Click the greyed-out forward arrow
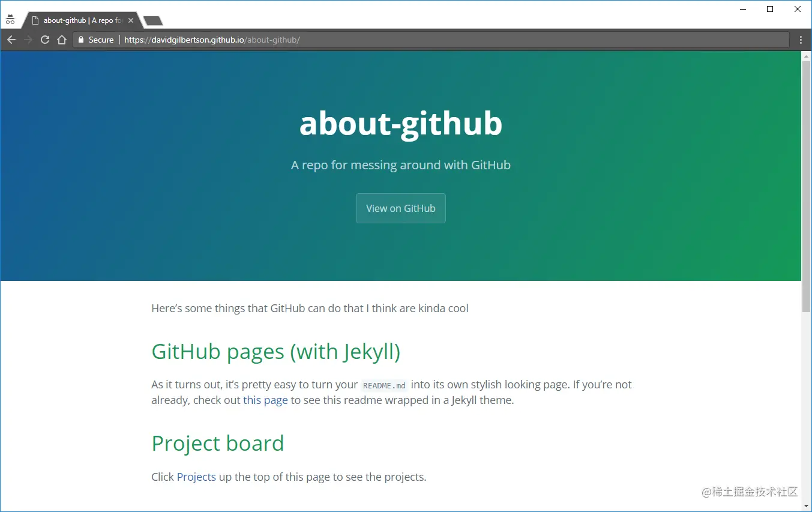The image size is (812, 512). point(28,40)
